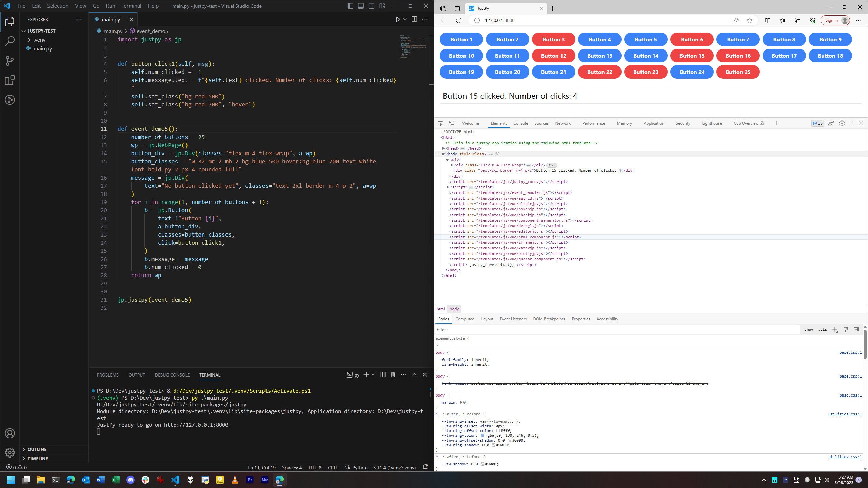Toggle VS Code secondary side bar layout
Viewport: 868px width, 488px height.
(x=372, y=6)
